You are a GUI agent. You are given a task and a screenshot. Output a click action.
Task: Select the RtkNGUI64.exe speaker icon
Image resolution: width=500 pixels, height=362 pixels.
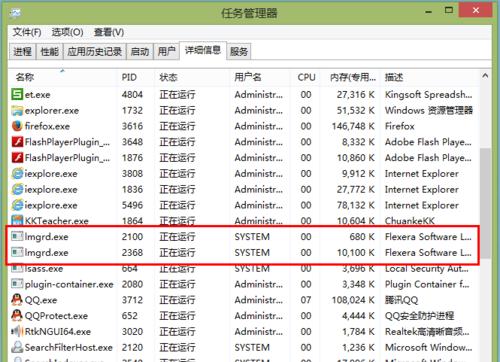[x=17, y=332]
